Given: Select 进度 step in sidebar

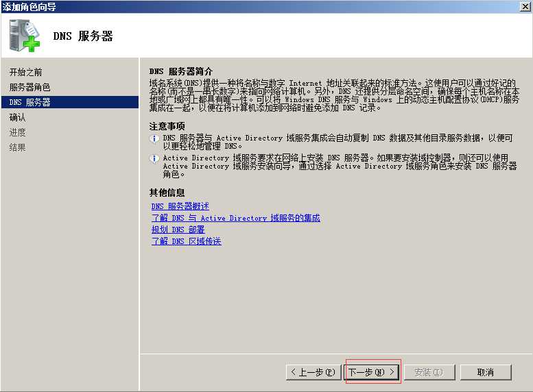Looking at the screenshot, I should [18, 132].
